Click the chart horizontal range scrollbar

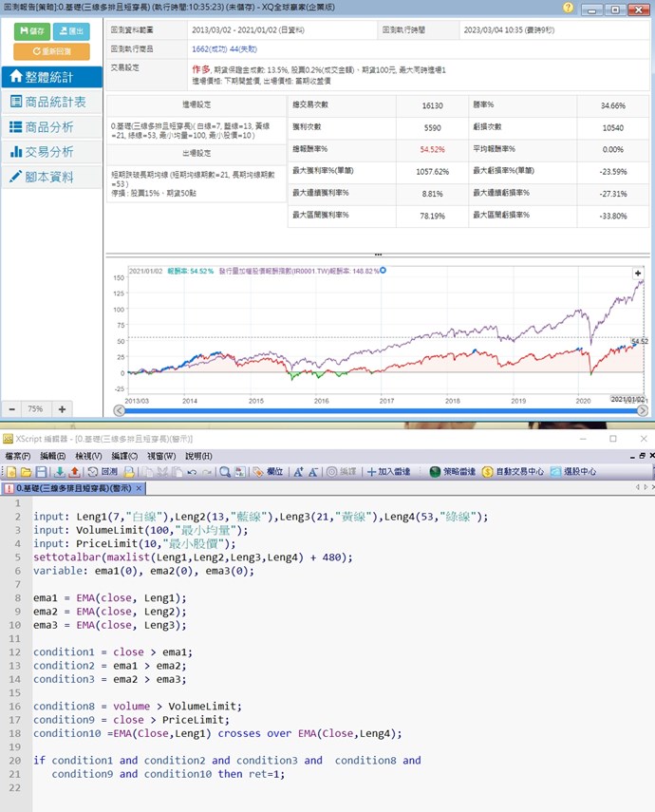(380, 410)
